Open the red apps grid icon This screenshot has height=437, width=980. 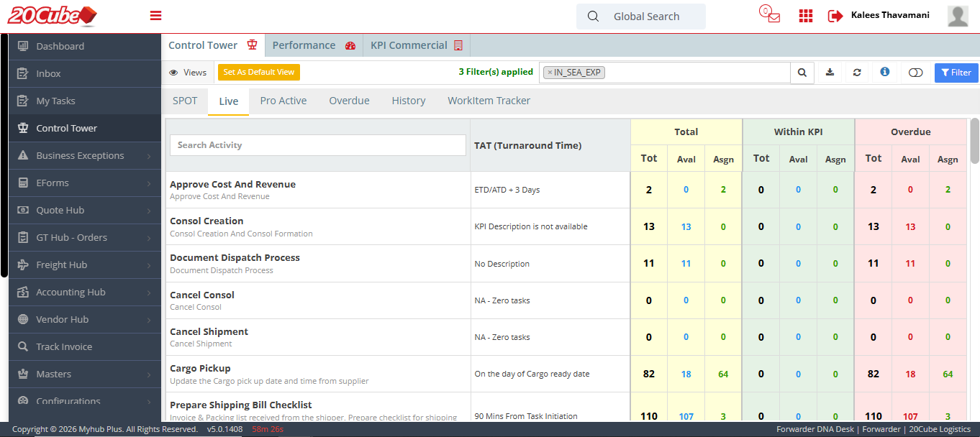click(806, 16)
